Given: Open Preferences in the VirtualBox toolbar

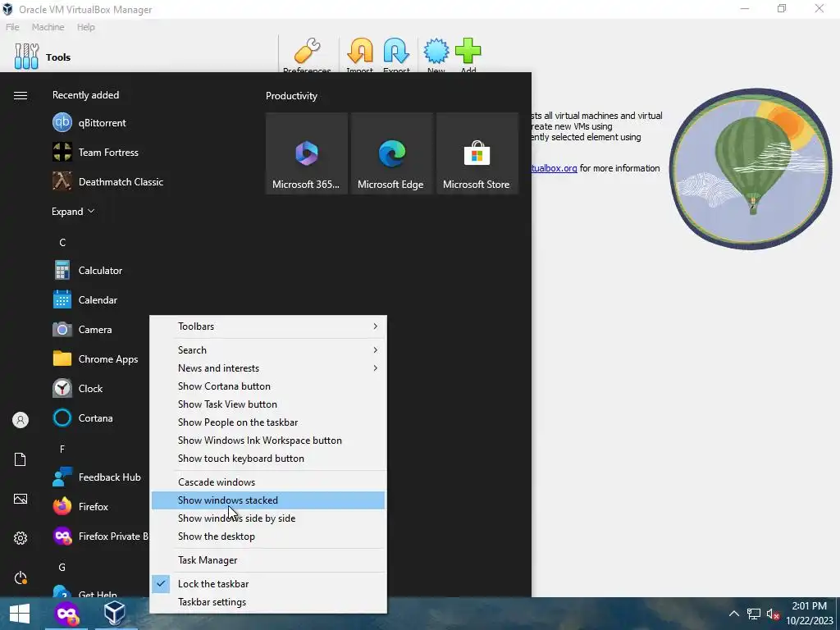Looking at the screenshot, I should click(307, 55).
